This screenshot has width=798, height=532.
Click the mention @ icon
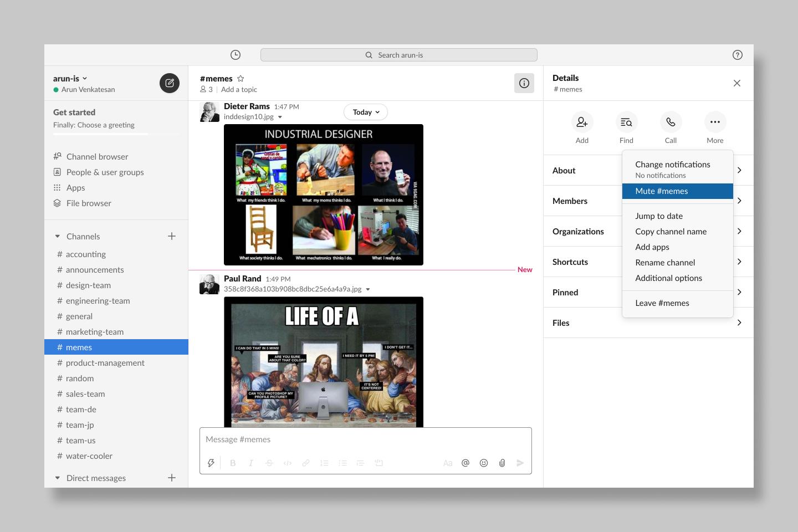click(465, 463)
